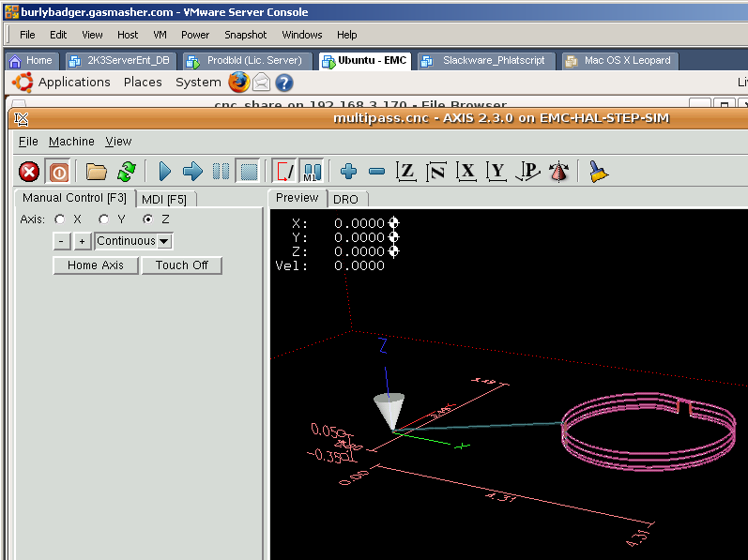This screenshot has width=748, height=560.
Task: Click the Step forward arrow icon
Action: pos(192,172)
